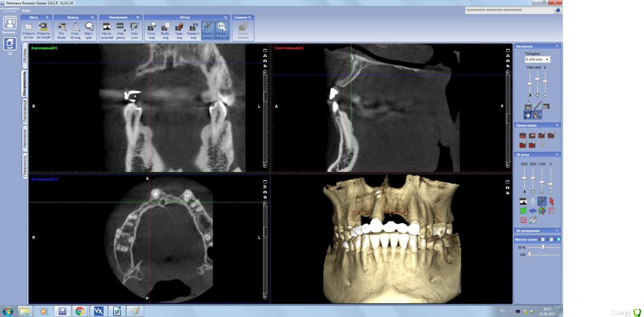Select the measure length tool
Viewport: 644px width, 317px height.
click(x=121, y=27)
